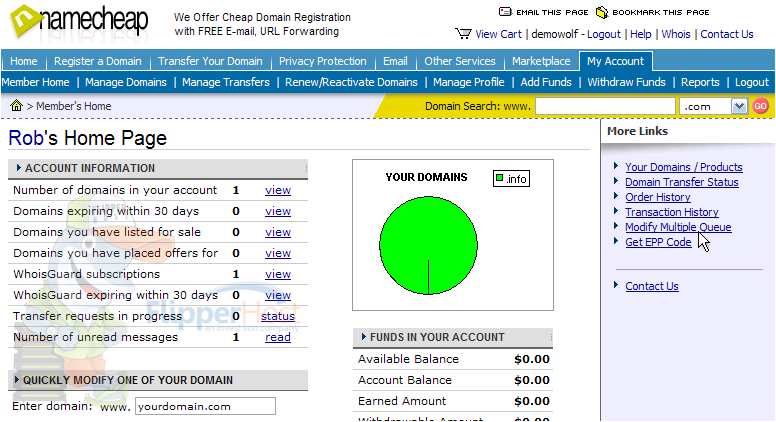
Task: Click the home breadcrumb house icon
Action: point(16,105)
